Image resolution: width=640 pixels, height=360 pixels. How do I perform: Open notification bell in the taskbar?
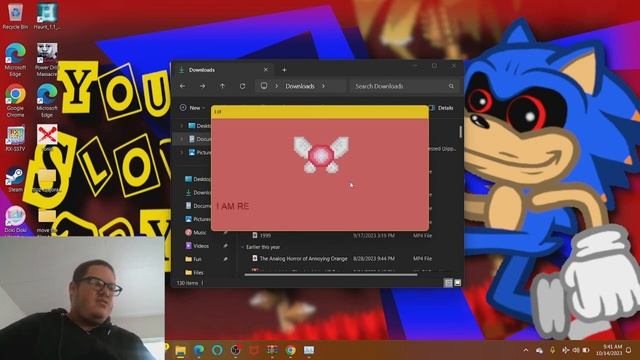[629, 350]
